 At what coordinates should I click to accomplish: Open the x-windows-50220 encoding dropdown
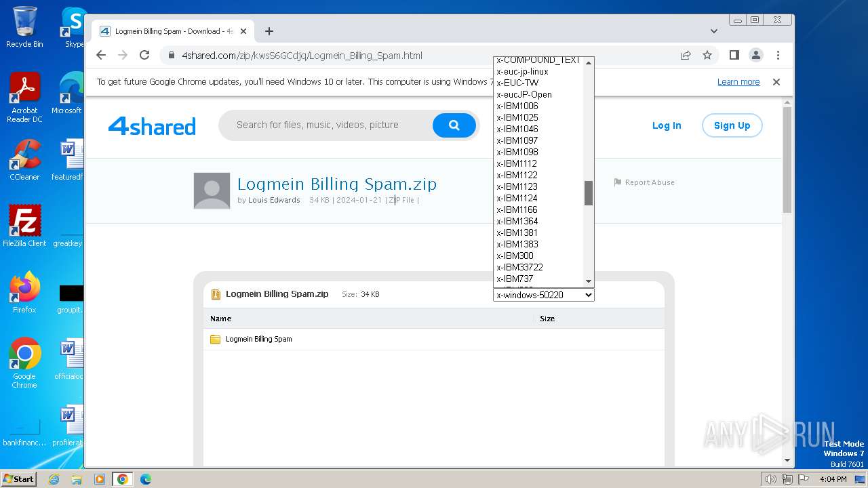coord(544,295)
